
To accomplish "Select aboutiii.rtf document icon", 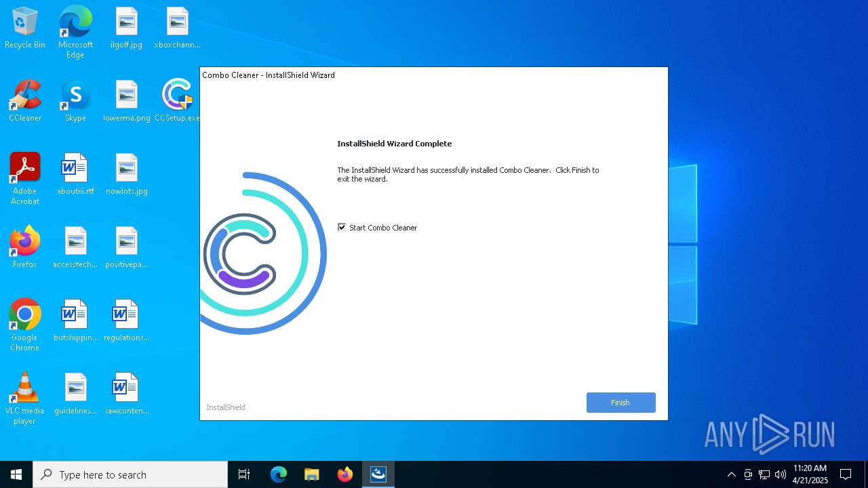I will pyautogui.click(x=75, y=175).
